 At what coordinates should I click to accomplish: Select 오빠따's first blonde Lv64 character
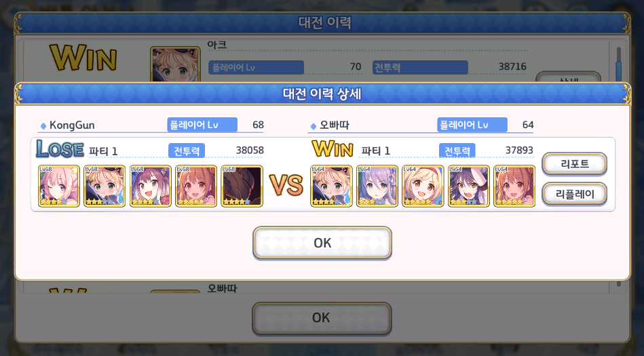[331, 186]
